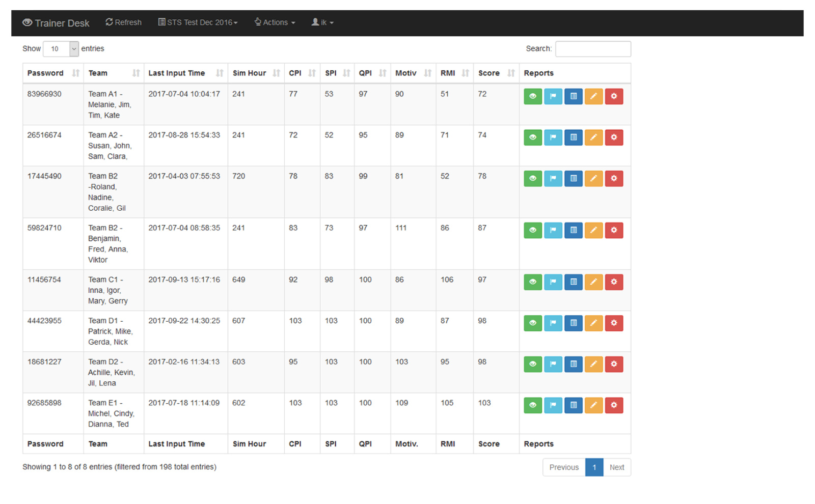Screen dimensions: 815x504
Task: Open blue list report for Team B2 Roland
Action: click(x=573, y=179)
